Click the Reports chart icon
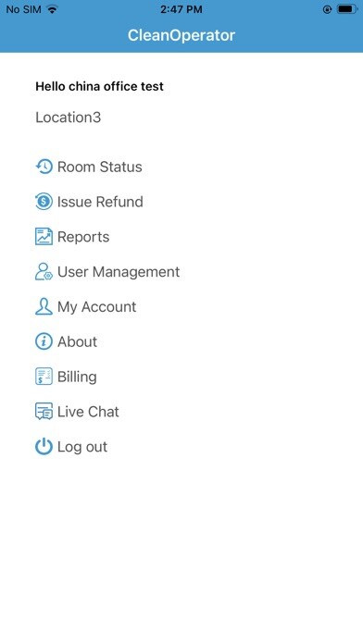 (x=44, y=237)
